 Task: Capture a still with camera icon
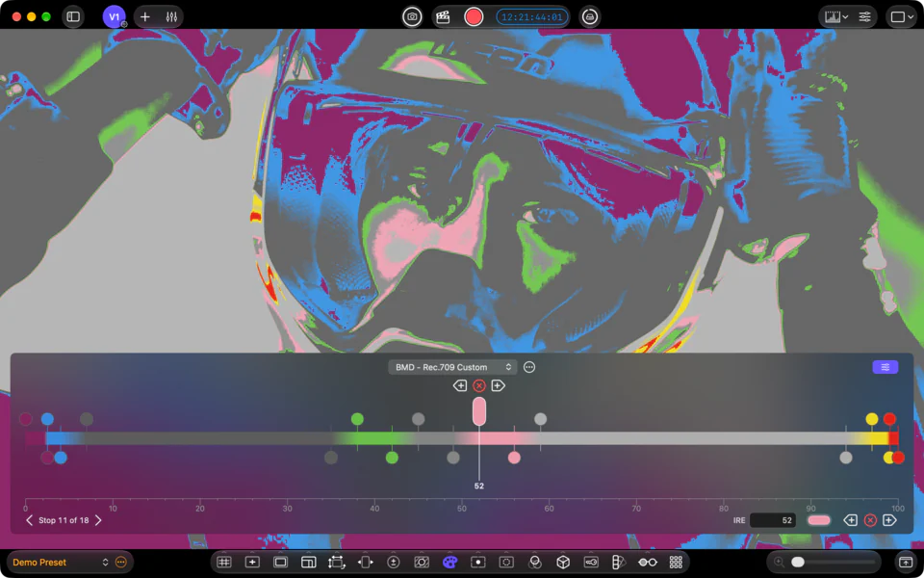(413, 16)
